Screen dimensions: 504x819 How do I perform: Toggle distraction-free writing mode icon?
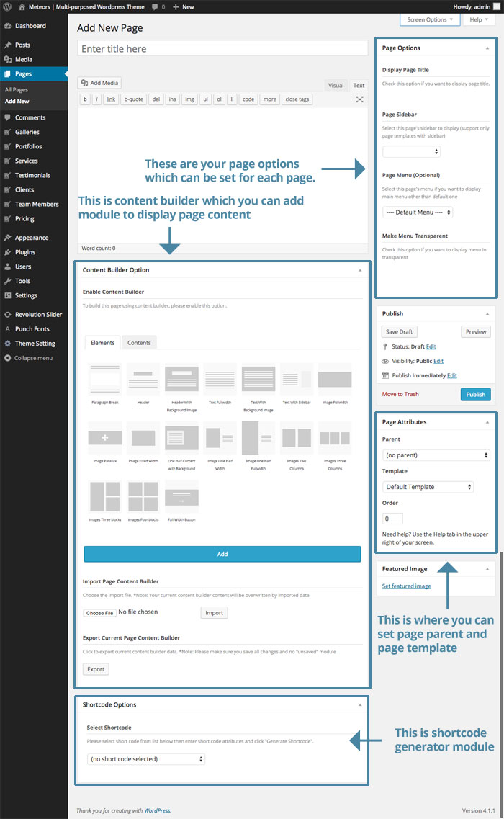tap(359, 99)
